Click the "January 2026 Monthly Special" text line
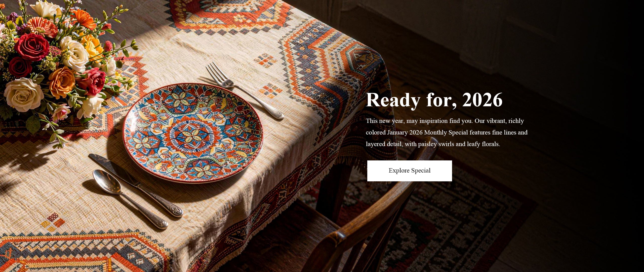The width and height of the screenshot is (644, 272). click(x=447, y=132)
